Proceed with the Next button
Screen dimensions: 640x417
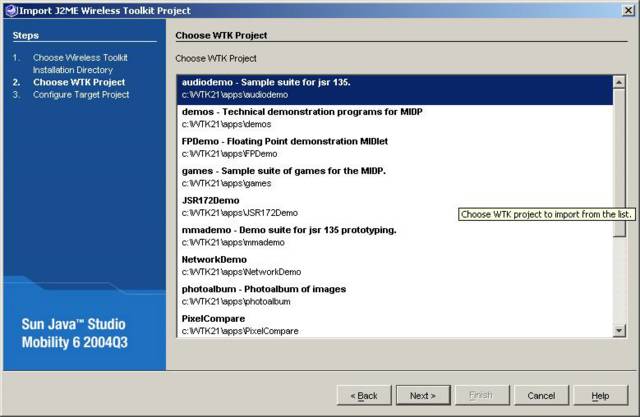(423, 395)
